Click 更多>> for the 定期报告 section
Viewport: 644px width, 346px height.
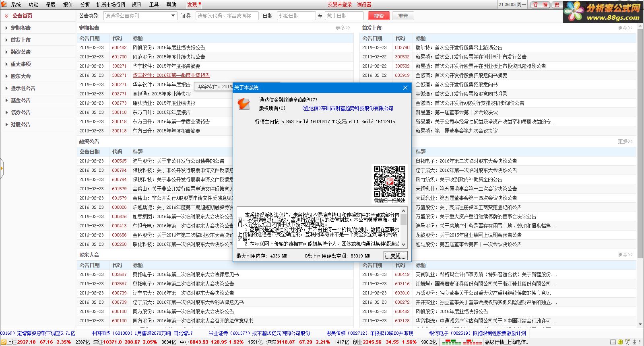click(x=343, y=28)
